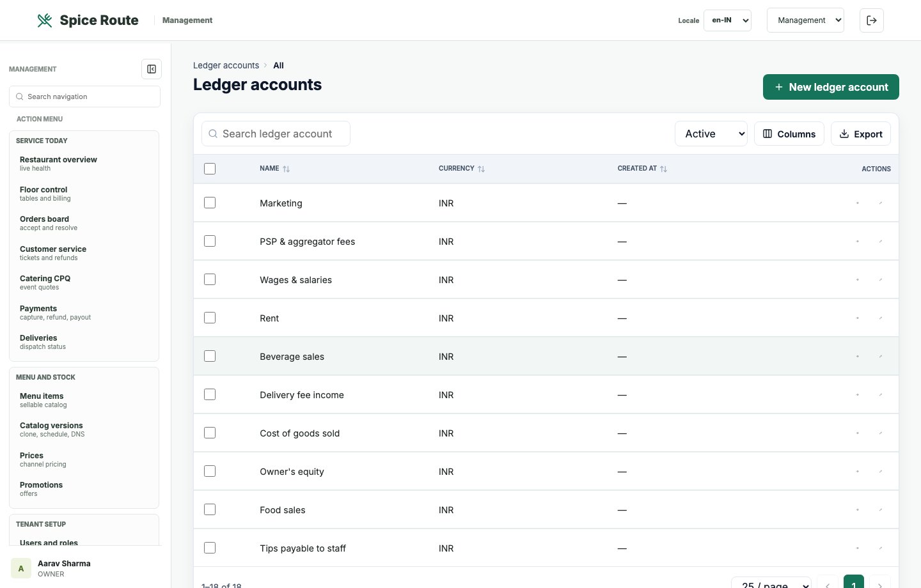This screenshot has height=588, width=921.
Task: Open Payments in the sidebar
Action: pyautogui.click(x=84, y=313)
